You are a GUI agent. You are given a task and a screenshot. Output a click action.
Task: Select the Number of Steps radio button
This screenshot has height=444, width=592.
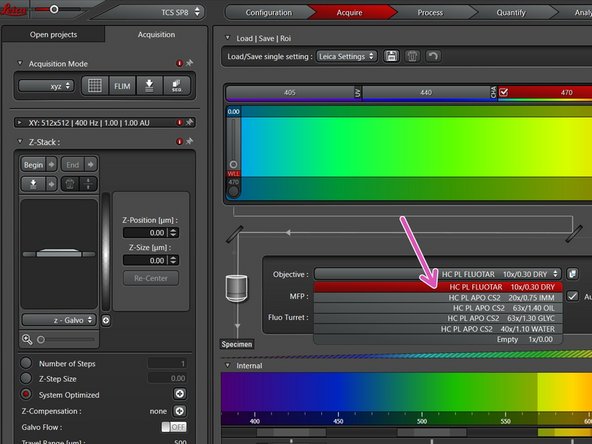point(26,363)
